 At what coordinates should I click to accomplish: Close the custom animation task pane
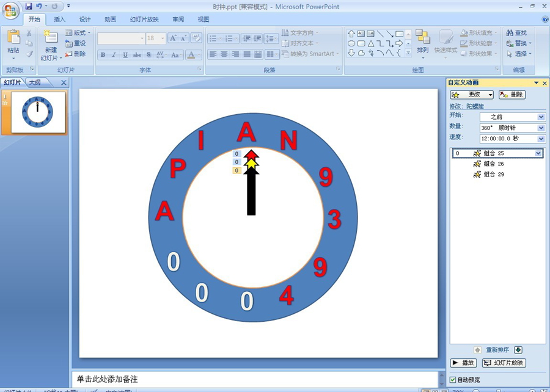[544, 83]
